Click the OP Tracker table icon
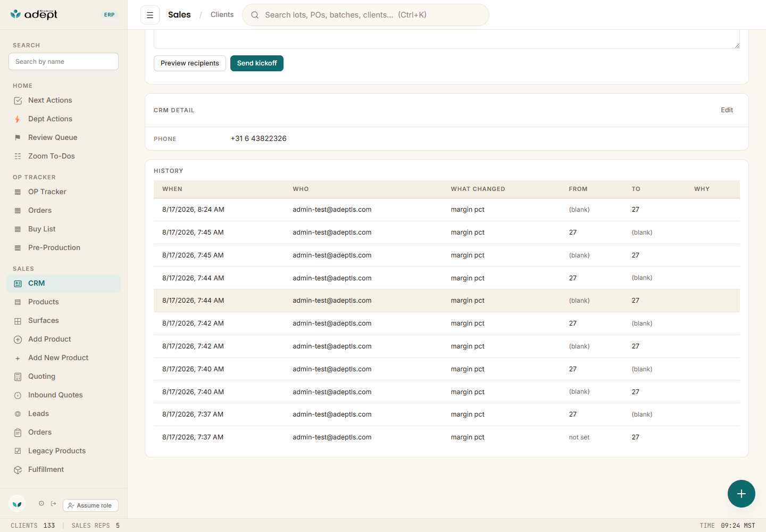766x532 pixels. click(x=18, y=192)
